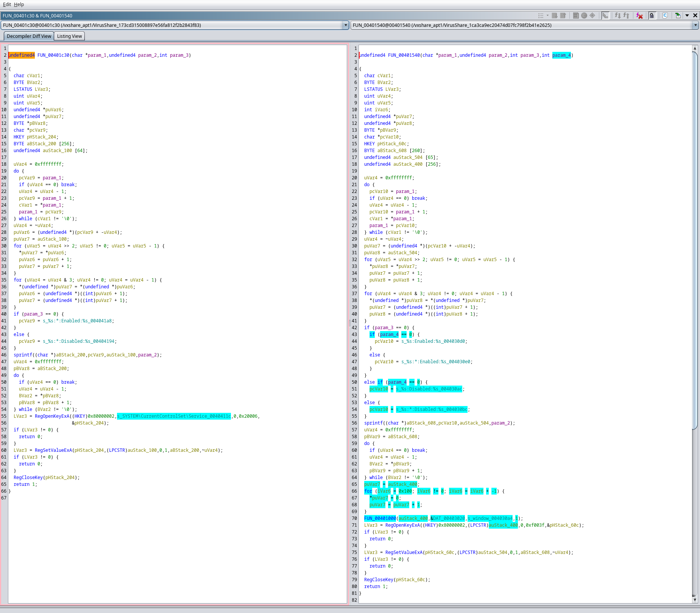
Task: Jump to the previous highlighted difference
Action: (563, 16)
